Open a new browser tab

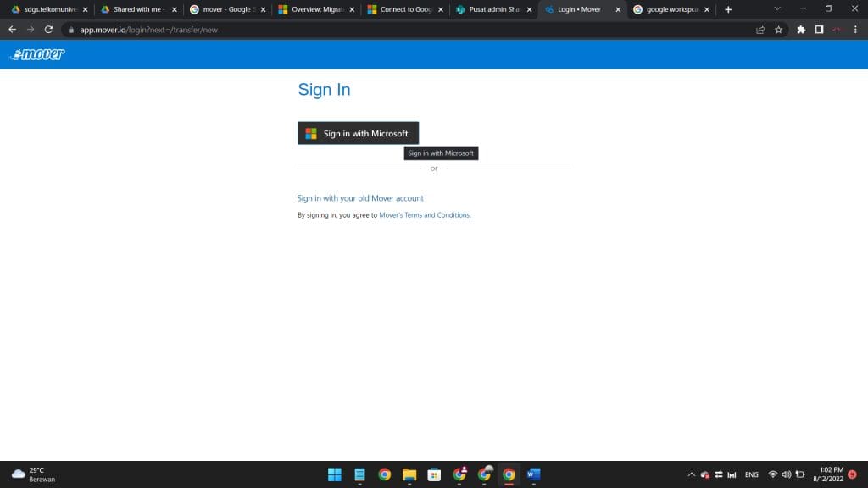[728, 9]
